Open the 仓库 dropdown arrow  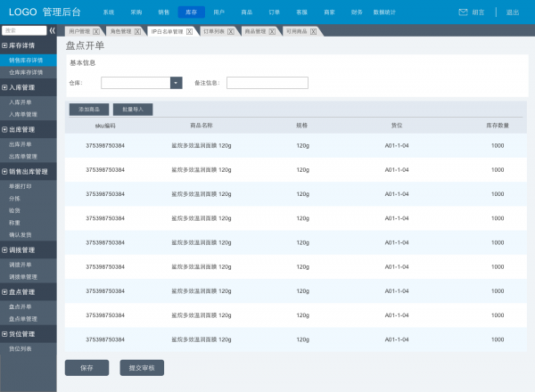176,83
